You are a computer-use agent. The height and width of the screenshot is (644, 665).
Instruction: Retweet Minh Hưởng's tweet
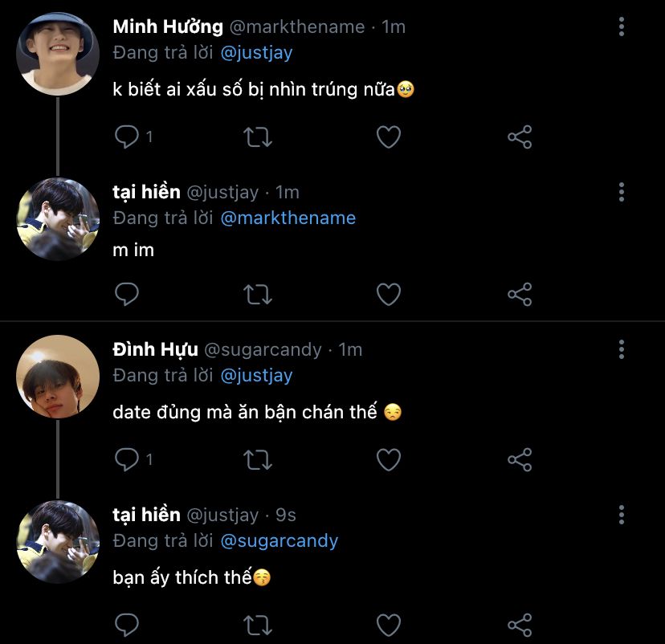[x=257, y=137]
